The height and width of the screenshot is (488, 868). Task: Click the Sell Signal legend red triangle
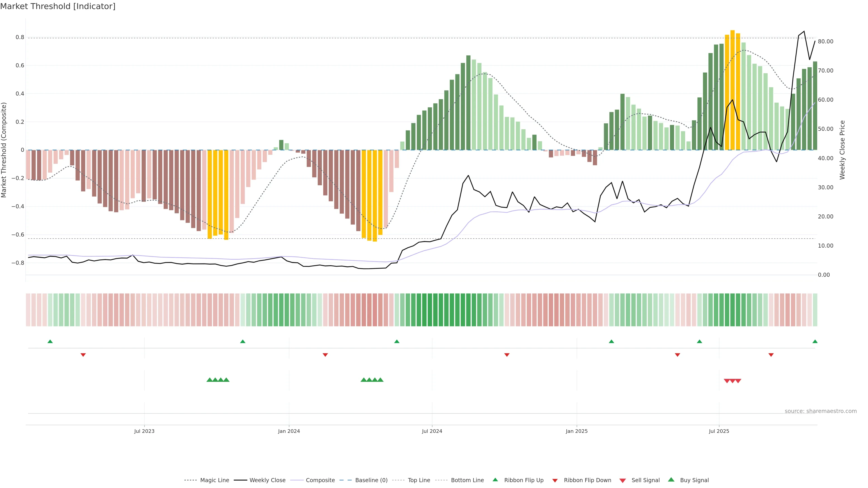[x=622, y=481]
